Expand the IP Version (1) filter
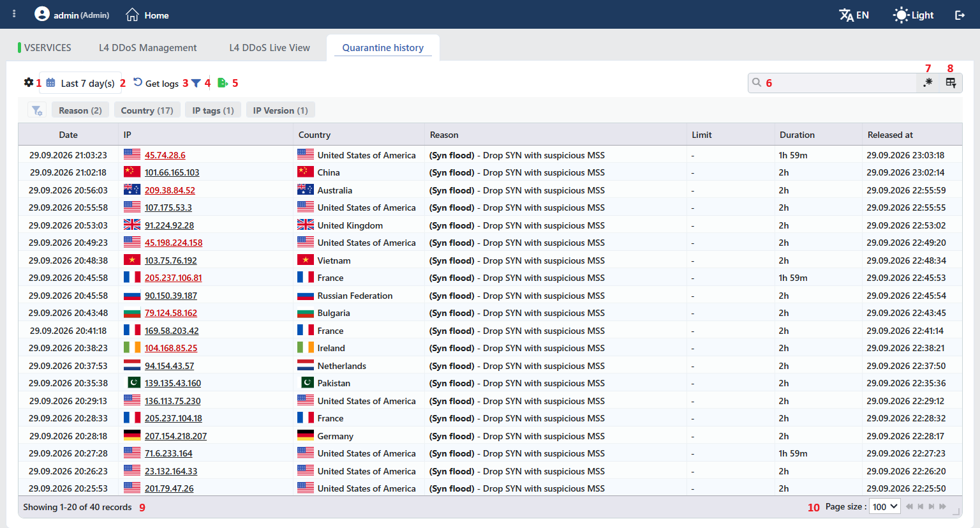Screen dimensions: 980x528 point(281,110)
